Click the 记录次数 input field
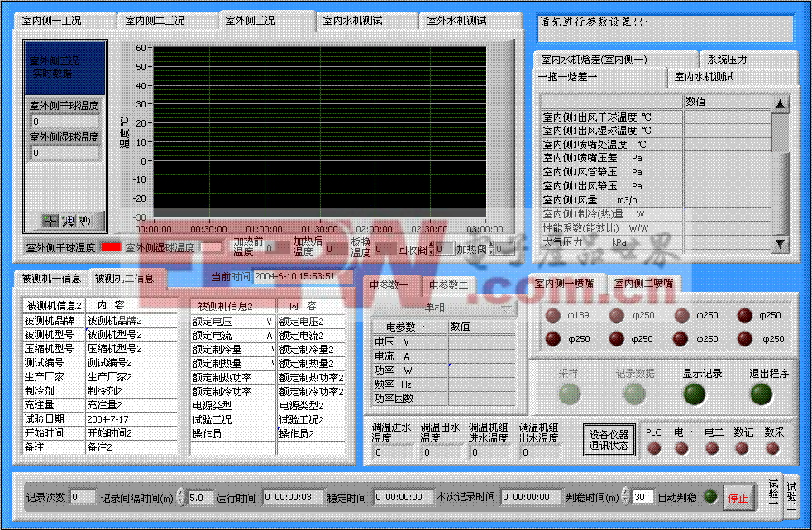 [x=83, y=497]
